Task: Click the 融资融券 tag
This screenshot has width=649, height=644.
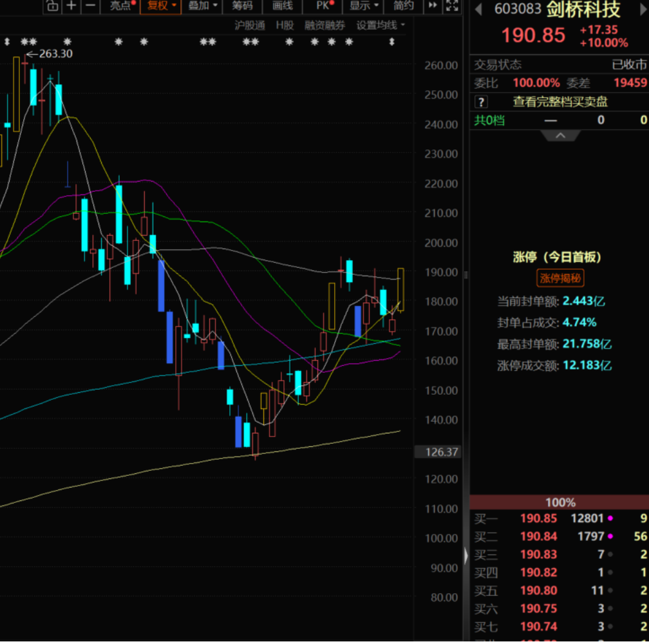Action: pyautogui.click(x=324, y=26)
